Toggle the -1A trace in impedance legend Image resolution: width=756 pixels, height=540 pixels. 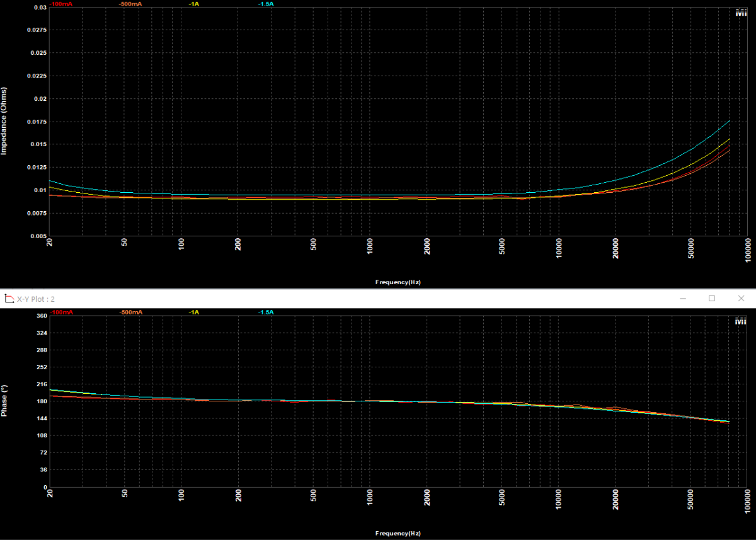194,3
